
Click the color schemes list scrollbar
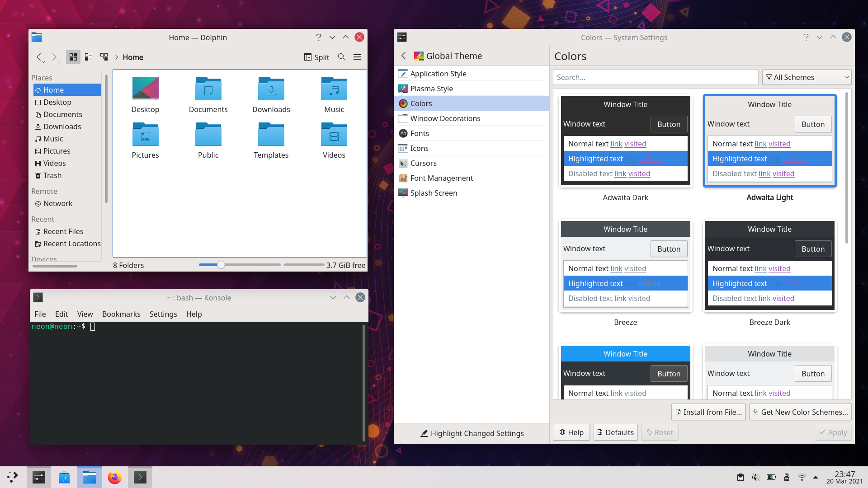tap(846, 167)
